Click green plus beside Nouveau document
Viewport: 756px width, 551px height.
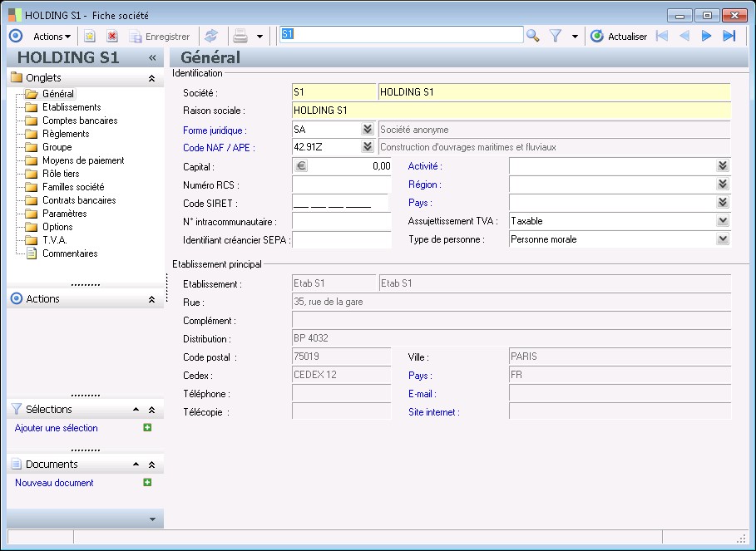click(x=147, y=483)
